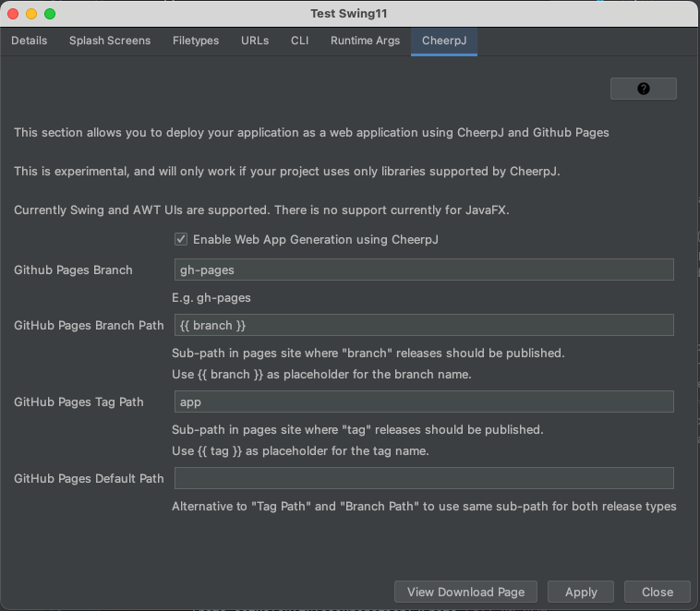
Task: Click the "Test Swing11" window title
Action: pos(349,14)
